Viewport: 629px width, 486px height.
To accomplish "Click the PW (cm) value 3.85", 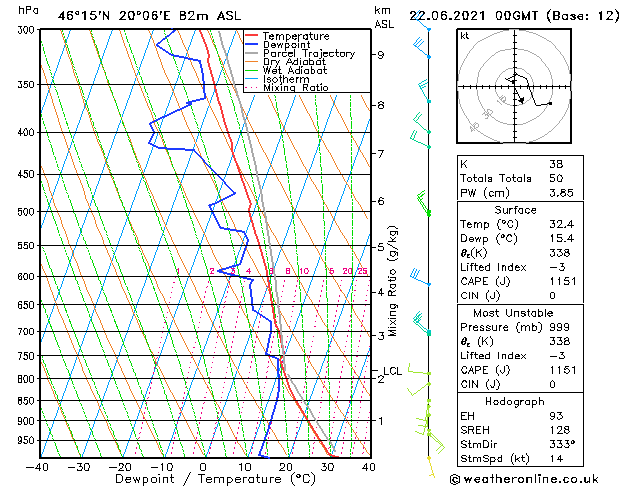I will click(561, 193).
